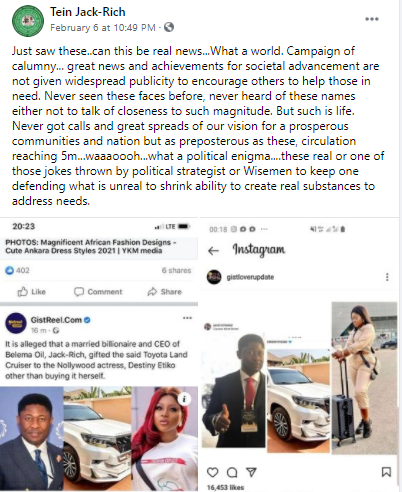Click the Like button with thumbs-up

tap(31, 292)
